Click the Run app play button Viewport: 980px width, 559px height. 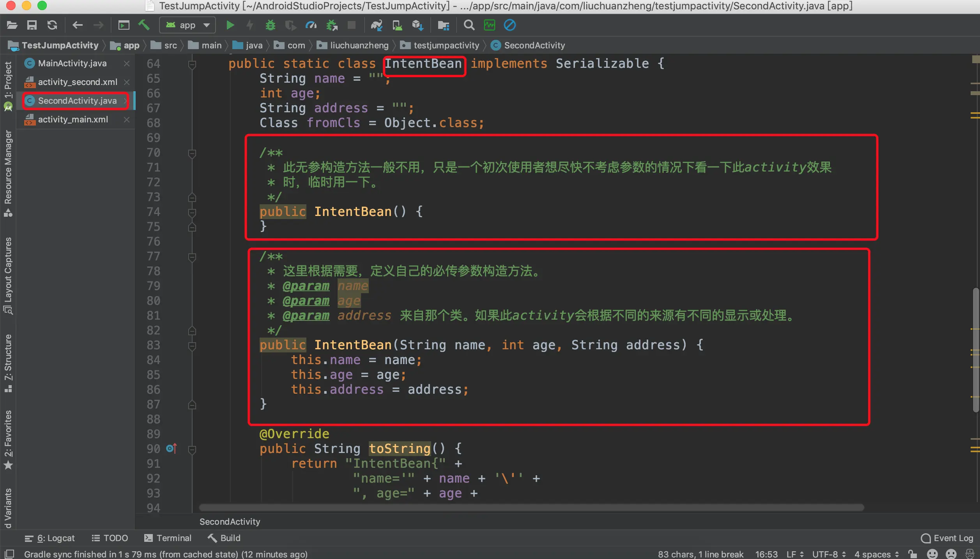pos(230,25)
